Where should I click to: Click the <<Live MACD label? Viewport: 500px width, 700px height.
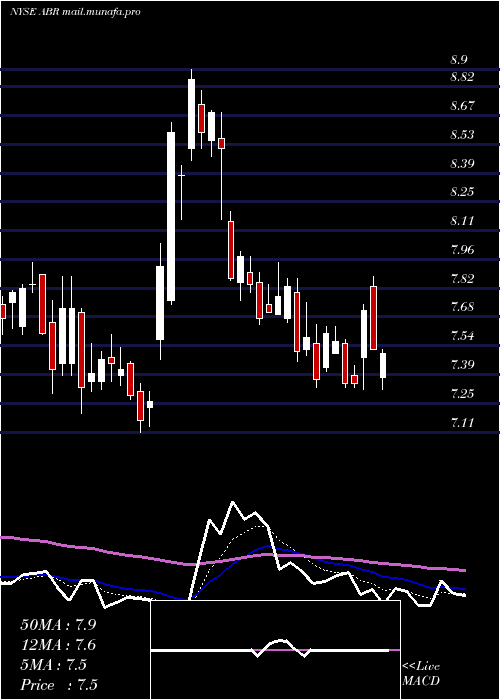pos(421,674)
